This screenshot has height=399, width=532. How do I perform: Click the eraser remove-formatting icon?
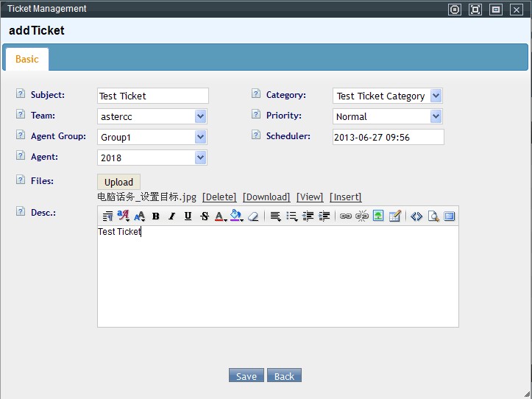pos(253,216)
